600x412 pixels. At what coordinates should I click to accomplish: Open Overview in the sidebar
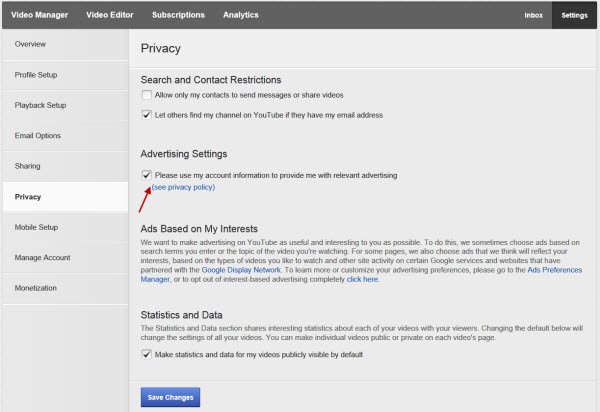(x=65, y=44)
